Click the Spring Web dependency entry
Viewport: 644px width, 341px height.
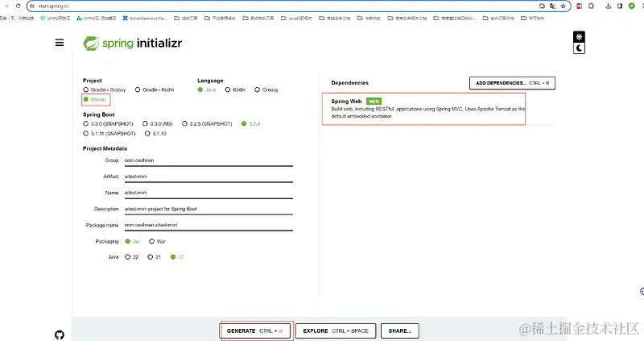point(423,109)
